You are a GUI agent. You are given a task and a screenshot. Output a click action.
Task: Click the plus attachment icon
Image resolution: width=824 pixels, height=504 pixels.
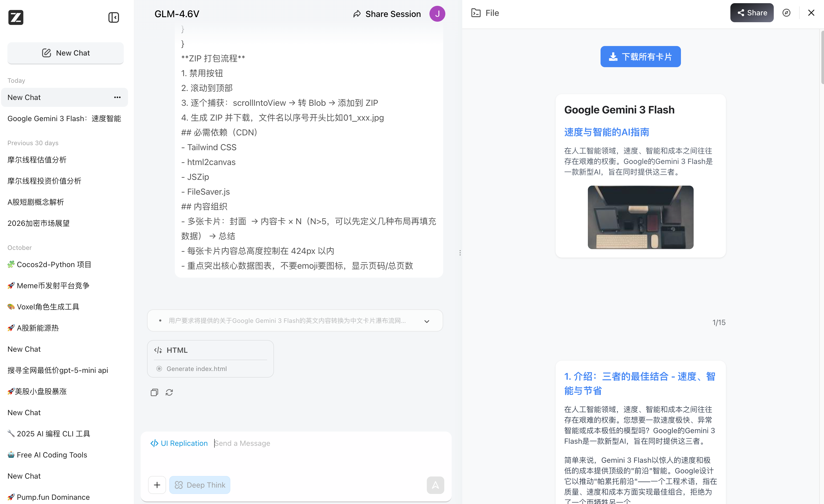click(x=157, y=485)
